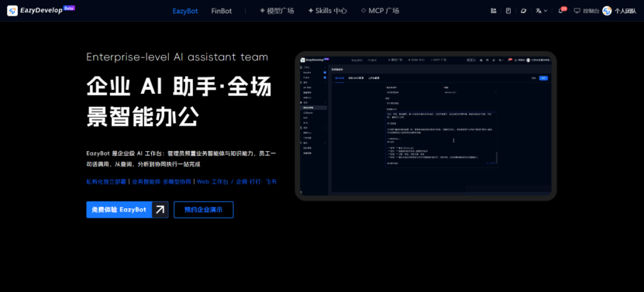Click the blue text Web 工作台 / 企微·钉钉·飞书
The image size is (644, 292).
[x=236, y=181]
